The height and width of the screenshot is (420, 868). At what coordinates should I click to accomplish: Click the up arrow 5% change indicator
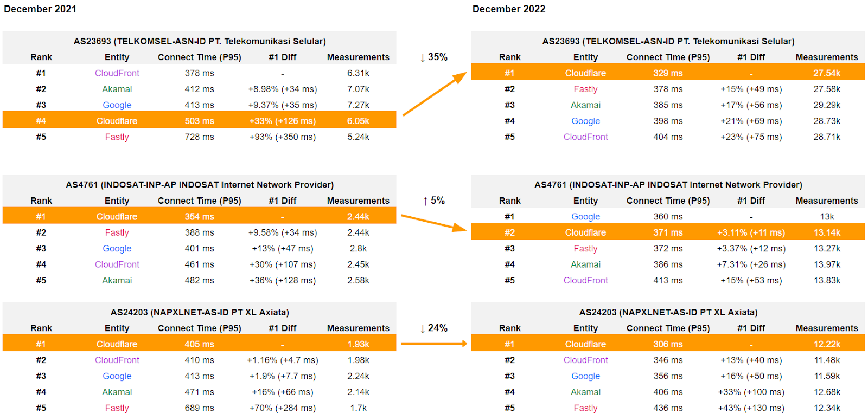tap(434, 201)
